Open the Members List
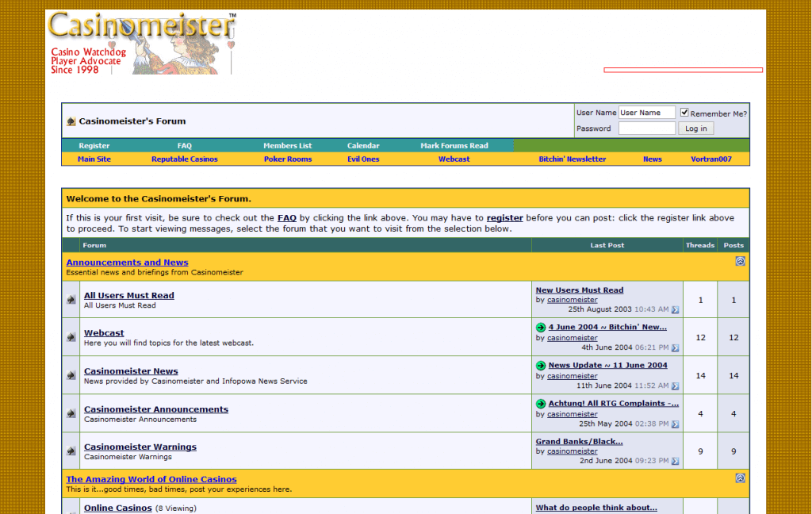 pyautogui.click(x=287, y=146)
